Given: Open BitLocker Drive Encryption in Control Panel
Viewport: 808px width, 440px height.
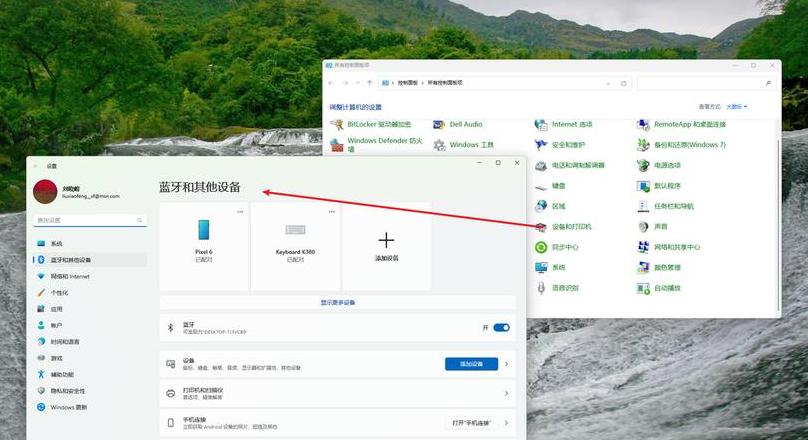Looking at the screenshot, I should pos(371,124).
